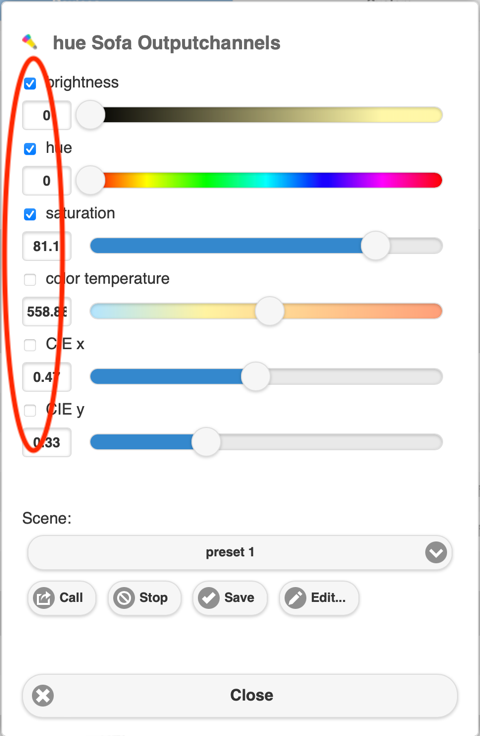Image resolution: width=480 pixels, height=736 pixels.
Task: Click the scene dropdown chevron arrow
Action: coord(436,552)
